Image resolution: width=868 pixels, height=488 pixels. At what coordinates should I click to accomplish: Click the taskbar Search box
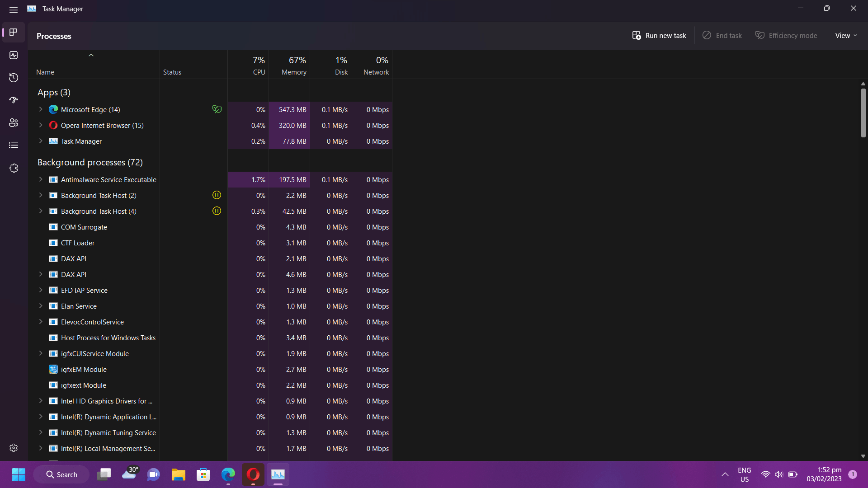coord(61,474)
